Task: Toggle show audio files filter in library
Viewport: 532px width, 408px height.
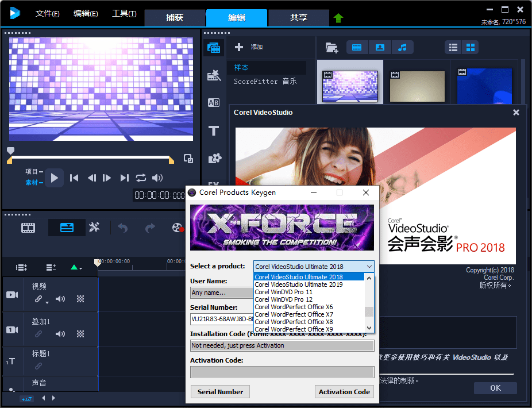Action: pyautogui.click(x=402, y=47)
